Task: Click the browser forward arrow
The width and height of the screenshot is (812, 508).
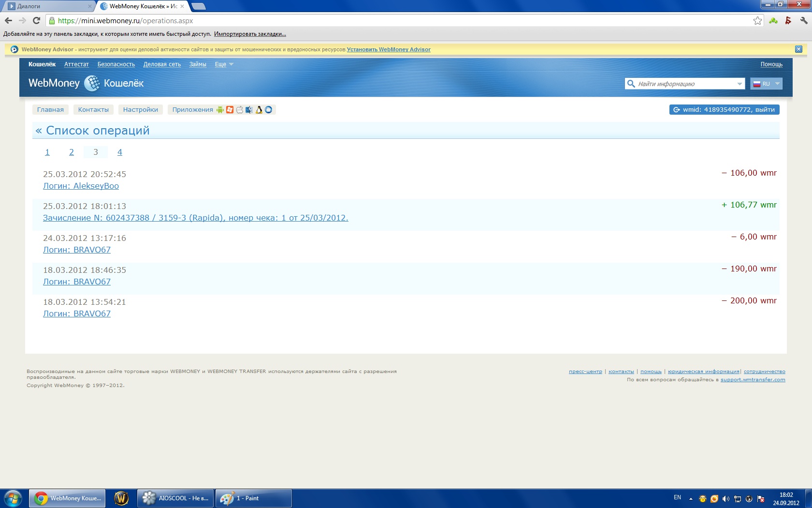Action: [x=22, y=21]
